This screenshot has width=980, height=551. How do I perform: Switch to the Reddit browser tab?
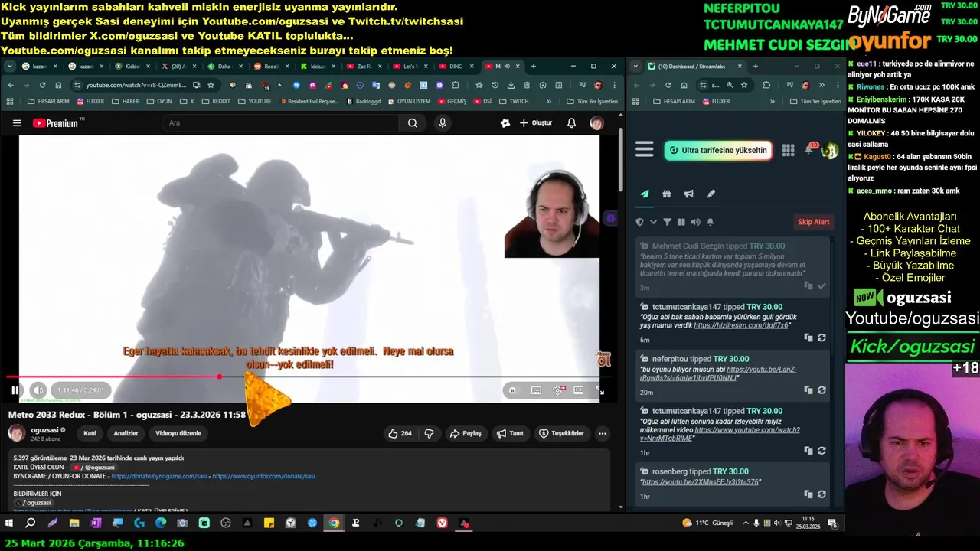(269, 67)
